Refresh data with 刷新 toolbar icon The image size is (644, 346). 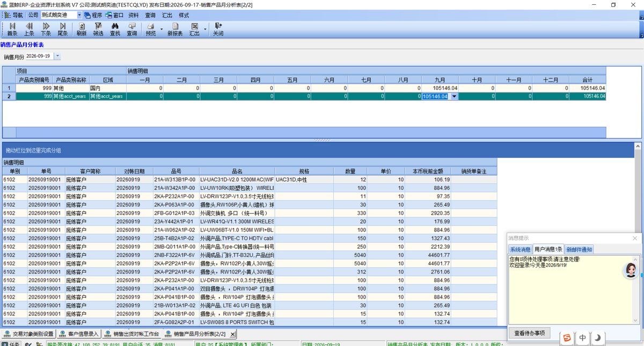(82, 28)
